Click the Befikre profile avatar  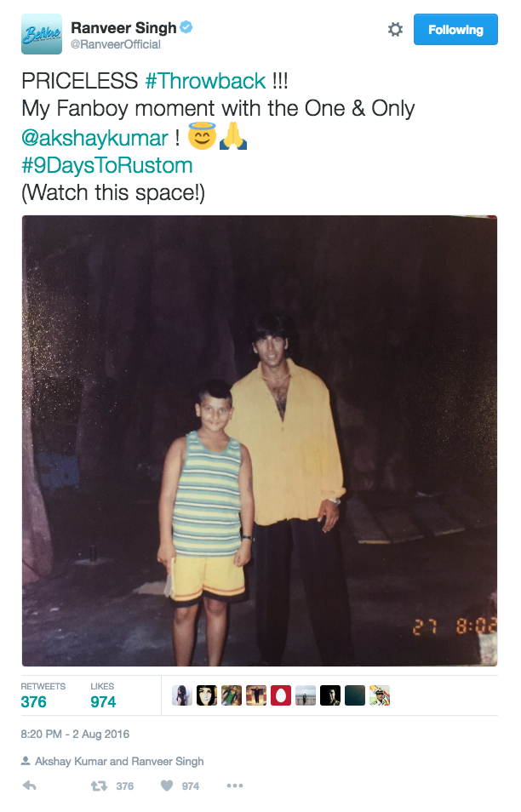coord(42,34)
